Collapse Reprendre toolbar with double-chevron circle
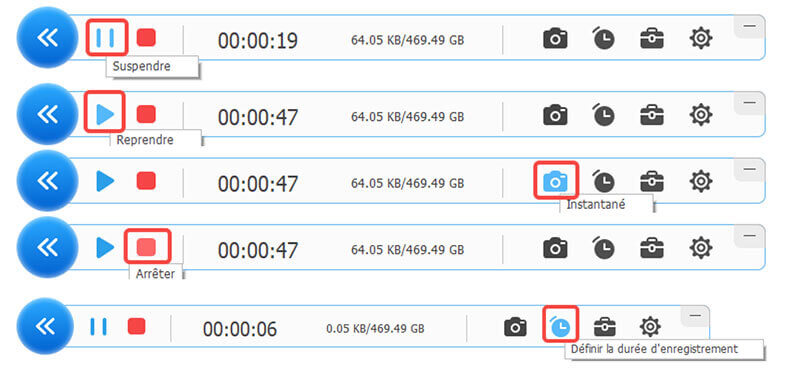The width and height of the screenshot is (800, 369). (47, 114)
